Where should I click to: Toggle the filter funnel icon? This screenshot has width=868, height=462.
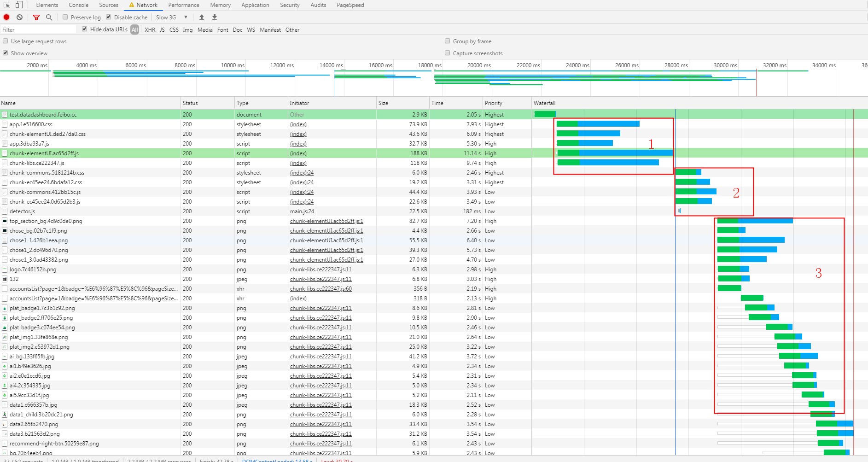(x=36, y=17)
